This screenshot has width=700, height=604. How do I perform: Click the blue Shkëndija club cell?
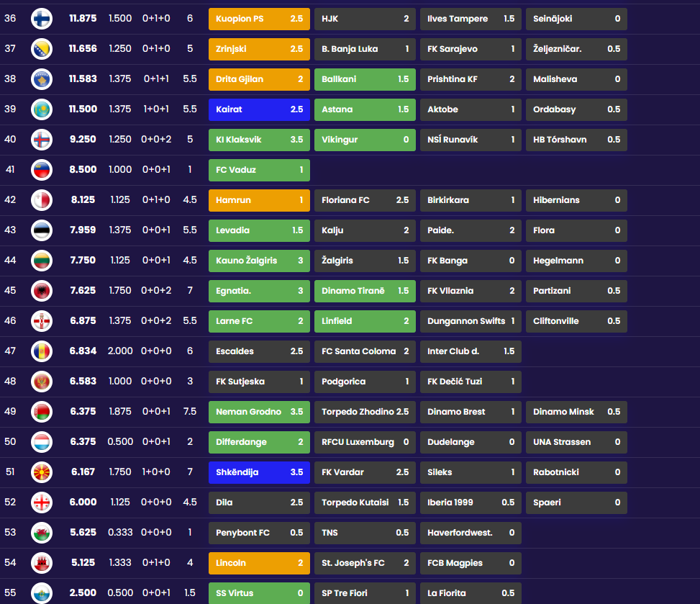point(259,472)
